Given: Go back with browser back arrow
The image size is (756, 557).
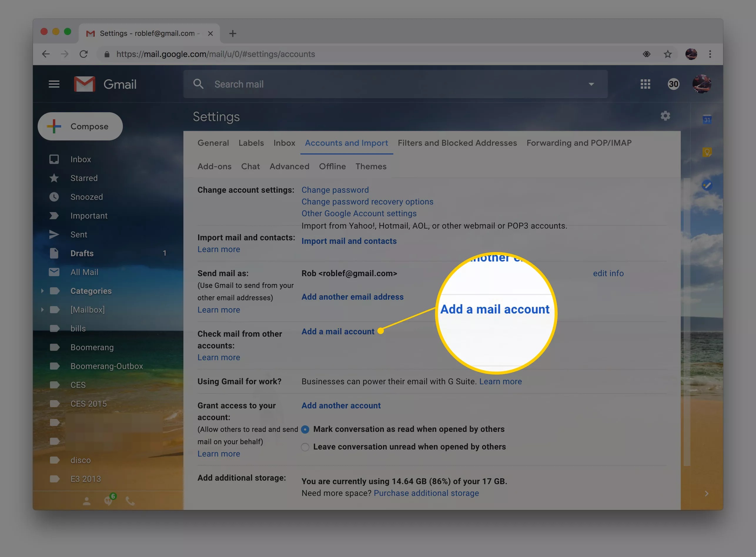Looking at the screenshot, I should pos(46,54).
